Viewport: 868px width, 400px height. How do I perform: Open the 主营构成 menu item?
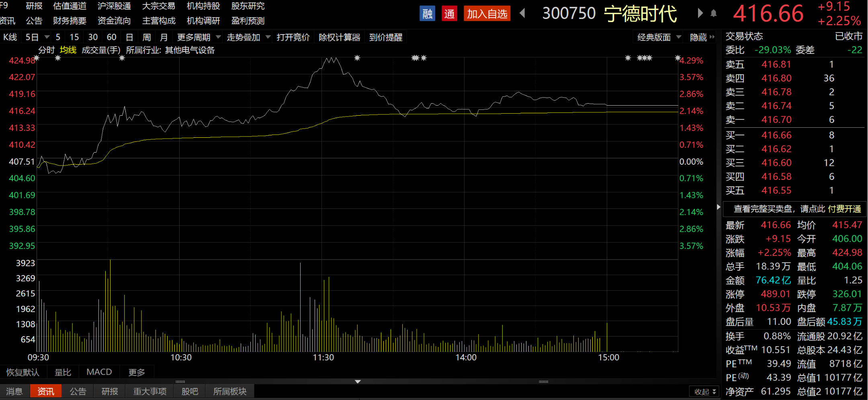pos(159,20)
